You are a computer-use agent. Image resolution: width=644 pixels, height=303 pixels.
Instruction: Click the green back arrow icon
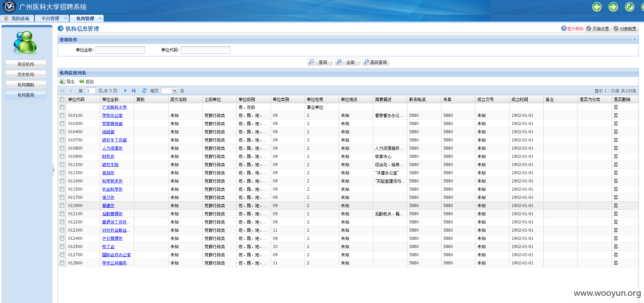pos(597,7)
